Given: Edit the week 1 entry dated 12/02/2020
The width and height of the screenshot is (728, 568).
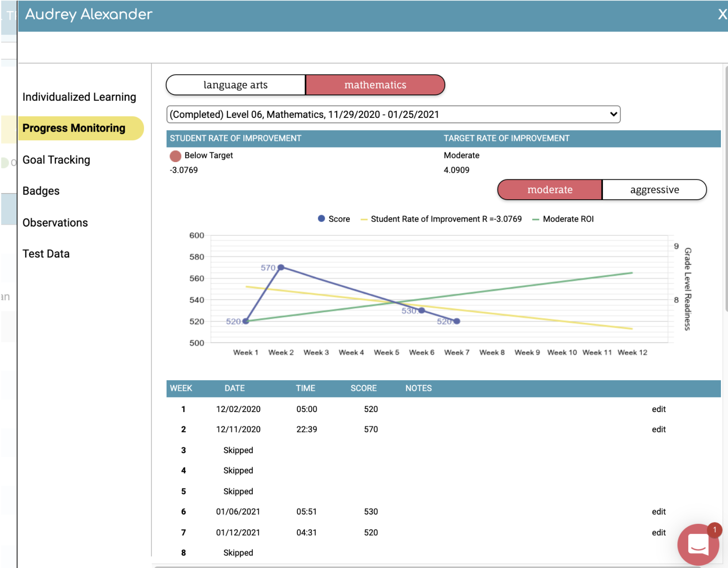Looking at the screenshot, I should [659, 409].
